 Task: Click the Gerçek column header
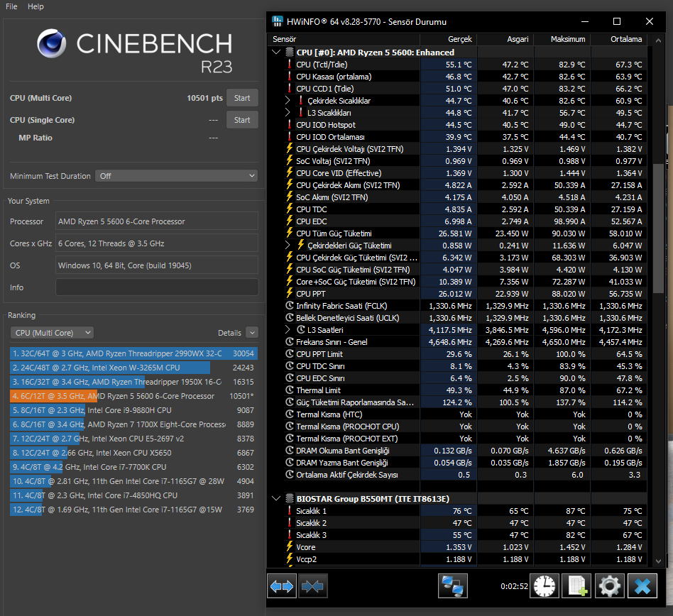[x=448, y=39]
